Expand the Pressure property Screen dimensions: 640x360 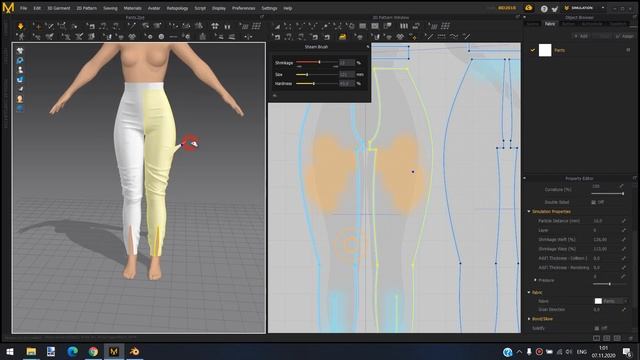(535, 280)
